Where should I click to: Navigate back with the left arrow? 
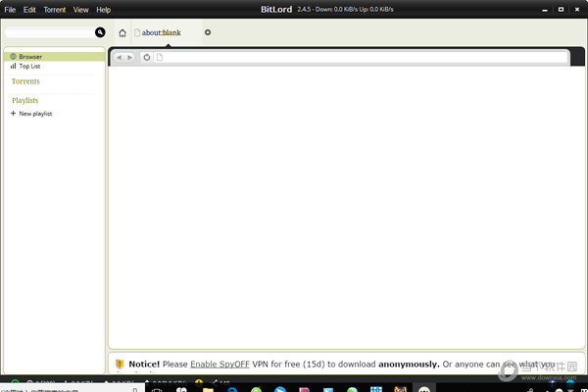[119, 58]
